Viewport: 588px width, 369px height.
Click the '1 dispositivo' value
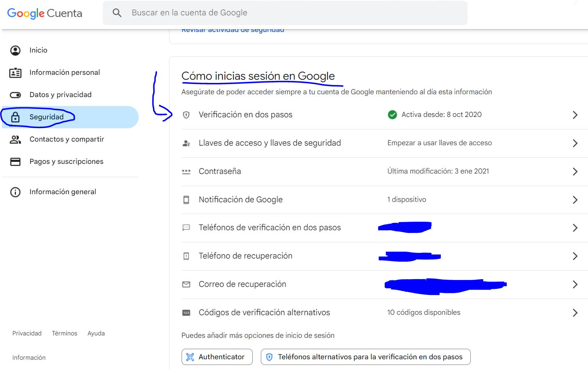pyautogui.click(x=407, y=200)
